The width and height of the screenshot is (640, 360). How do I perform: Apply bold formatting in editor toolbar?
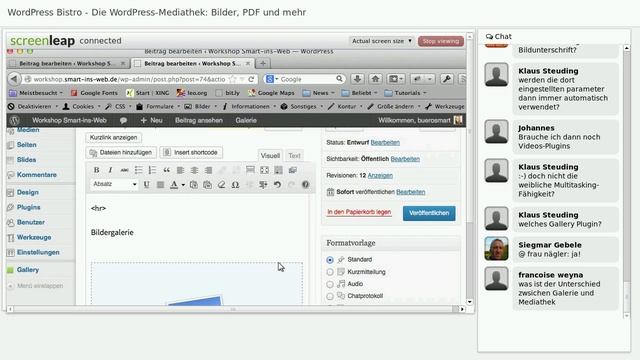coord(96,170)
